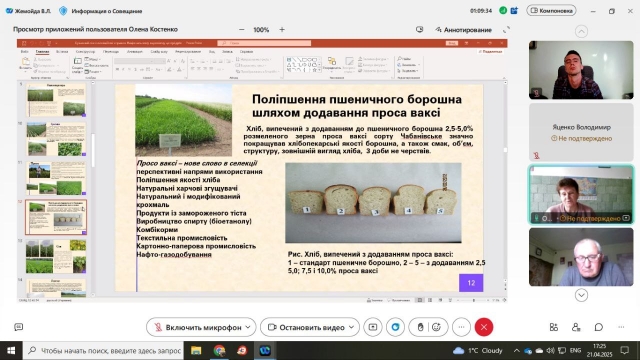Screen dimensions: 640x360
Task: Click the PowerPoint title bar search field
Action: tap(264, 43)
